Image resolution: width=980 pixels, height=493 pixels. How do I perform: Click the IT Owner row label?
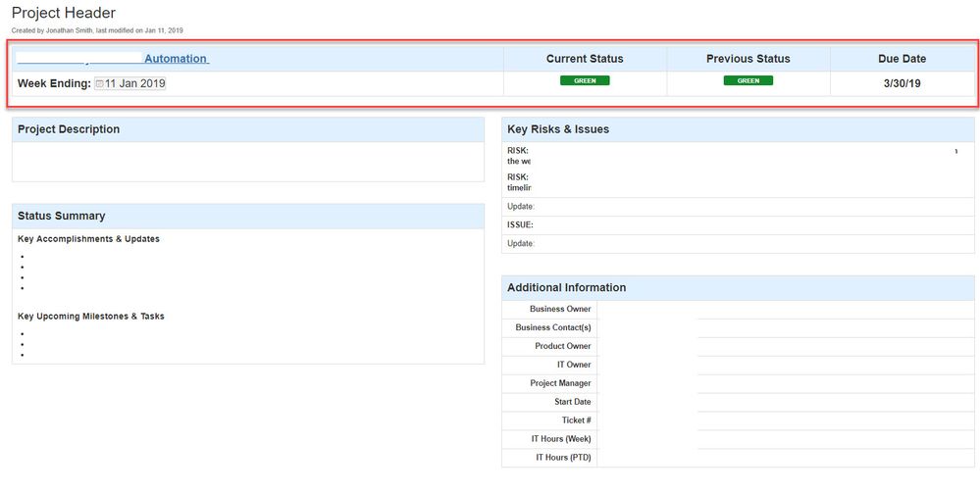click(574, 365)
